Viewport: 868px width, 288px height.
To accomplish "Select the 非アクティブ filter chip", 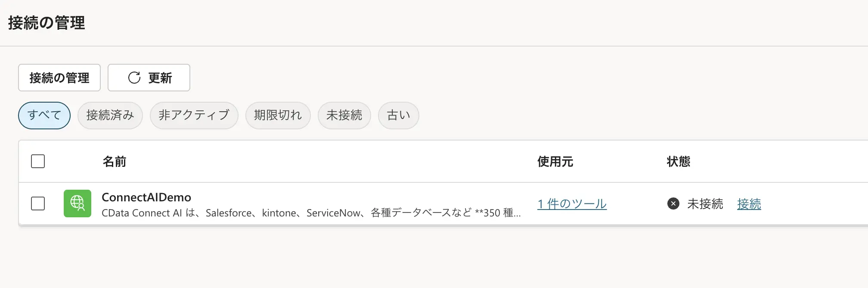I will pos(194,115).
